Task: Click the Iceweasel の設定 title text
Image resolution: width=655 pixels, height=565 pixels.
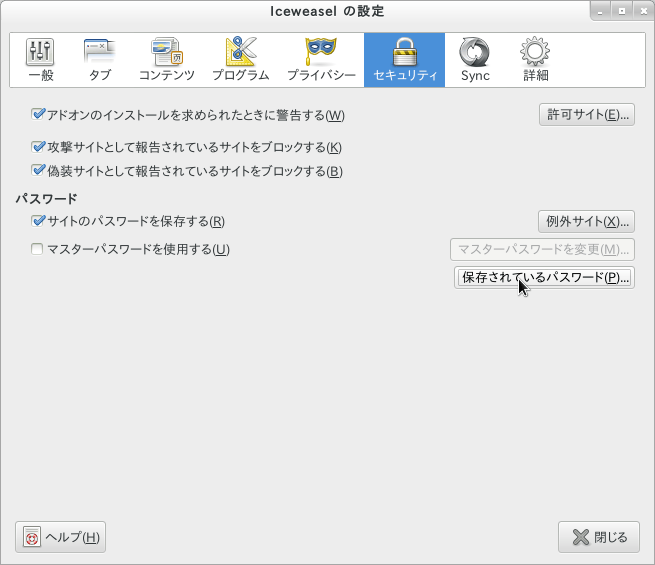Action: pos(327,11)
